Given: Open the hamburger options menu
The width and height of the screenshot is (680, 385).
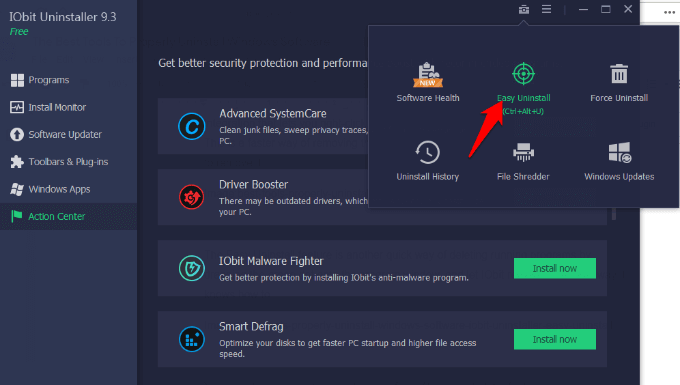Looking at the screenshot, I should (546, 9).
